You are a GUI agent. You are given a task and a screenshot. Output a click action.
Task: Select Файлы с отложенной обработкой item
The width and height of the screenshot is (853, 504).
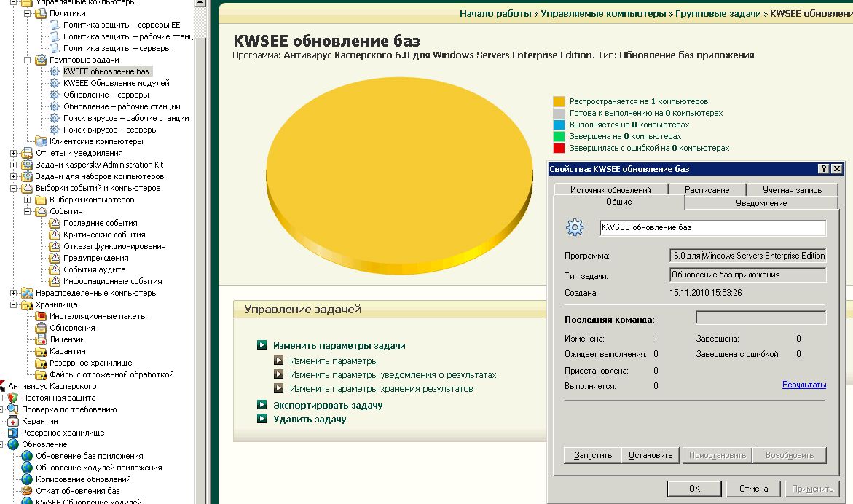pos(111,374)
